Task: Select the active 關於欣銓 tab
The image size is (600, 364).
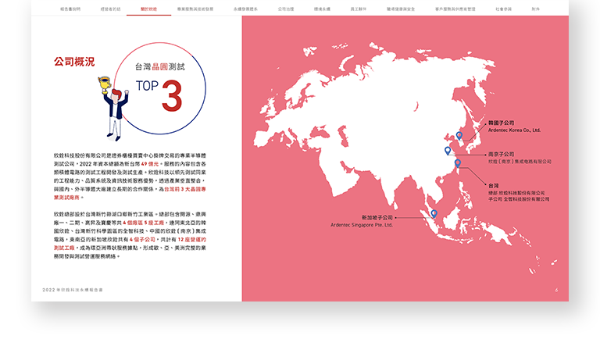Action: point(148,9)
